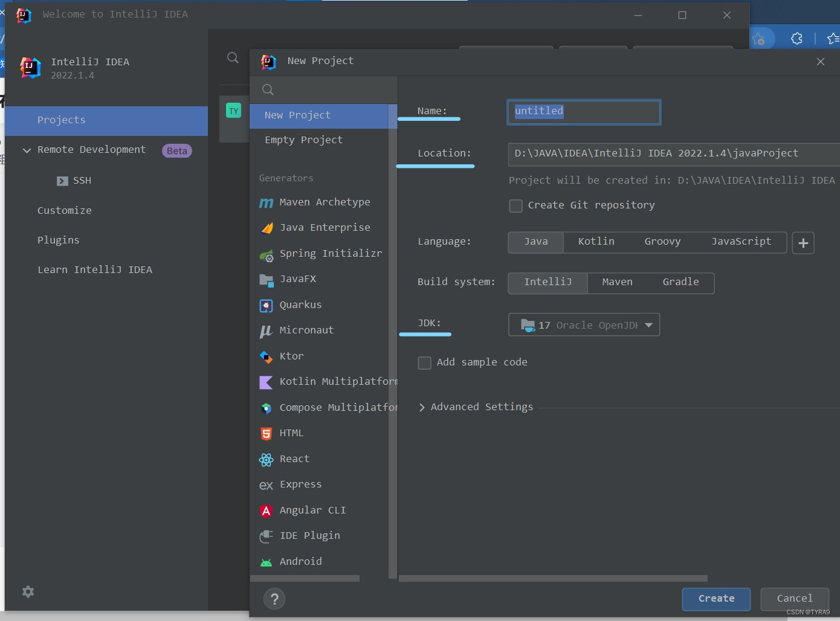Click the Cancel button

click(795, 599)
